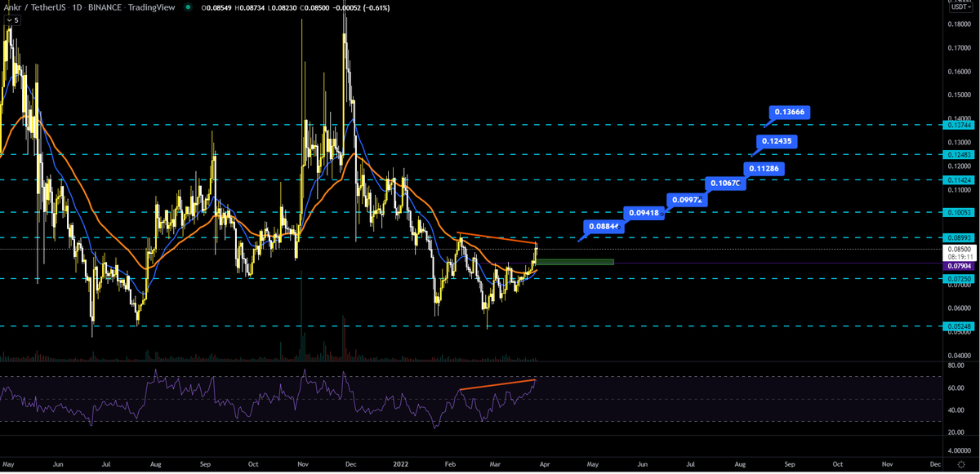The width and height of the screenshot is (980, 474).
Task: Select the green support zone rectangle
Action: [x=574, y=261]
